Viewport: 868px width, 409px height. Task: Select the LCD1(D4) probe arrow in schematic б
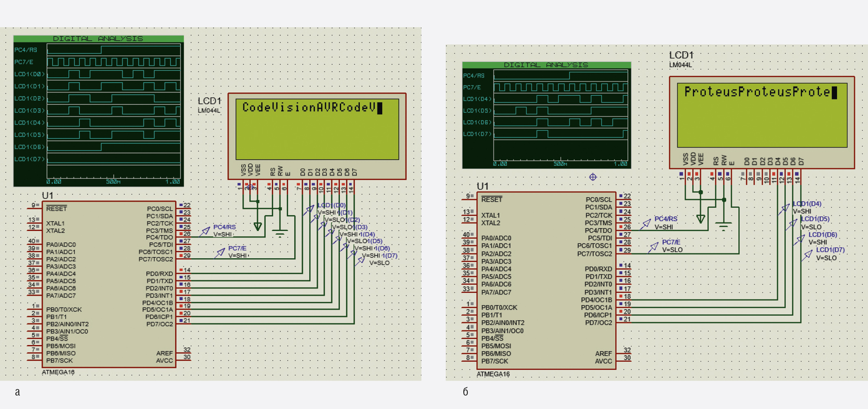pyautogui.click(x=784, y=209)
